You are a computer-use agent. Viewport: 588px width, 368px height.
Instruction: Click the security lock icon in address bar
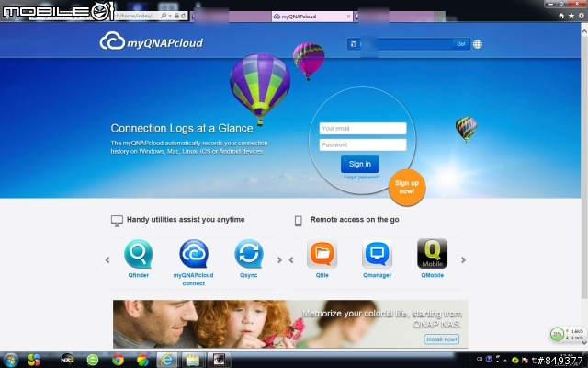point(176,16)
